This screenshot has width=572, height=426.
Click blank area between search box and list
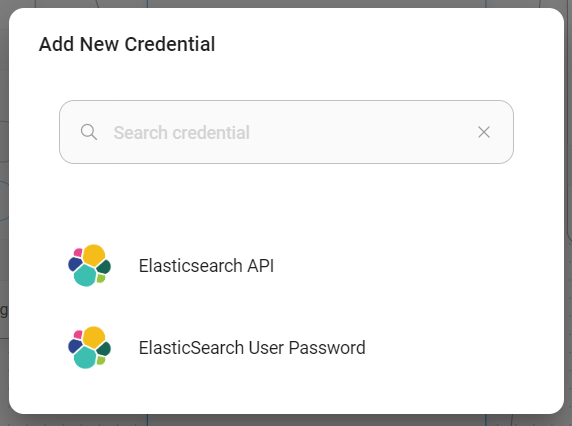tap(286, 201)
